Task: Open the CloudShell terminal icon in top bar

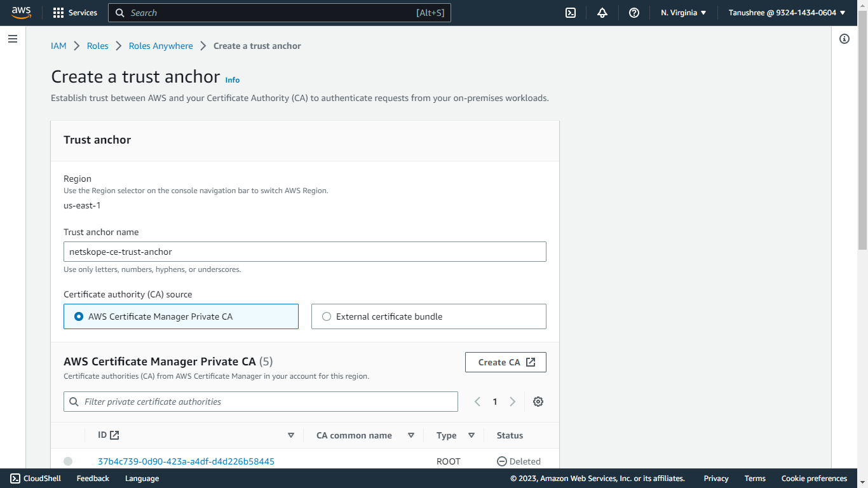Action: point(571,13)
